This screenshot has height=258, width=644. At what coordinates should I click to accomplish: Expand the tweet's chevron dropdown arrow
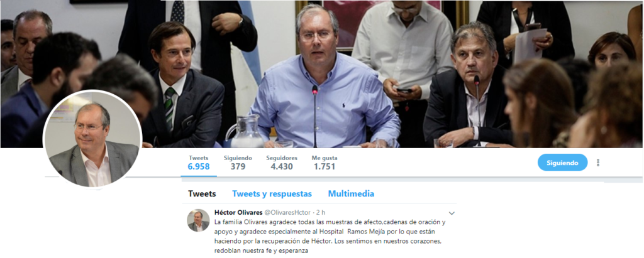pos(452,213)
